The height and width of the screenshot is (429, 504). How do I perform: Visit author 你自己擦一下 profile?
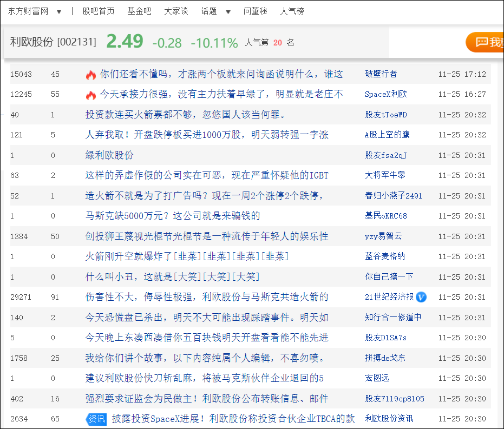[x=389, y=277]
